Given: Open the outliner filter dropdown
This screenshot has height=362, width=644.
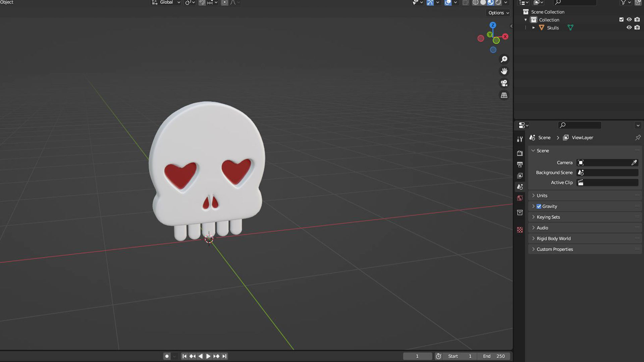Looking at the screenshot, I should click(x=625, y=3).
